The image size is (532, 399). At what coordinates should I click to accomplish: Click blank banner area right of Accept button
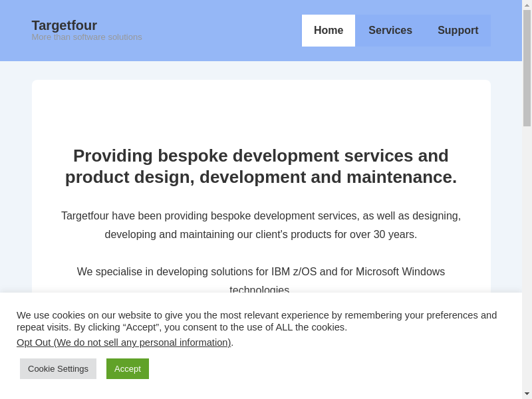[x=332, y=369]
